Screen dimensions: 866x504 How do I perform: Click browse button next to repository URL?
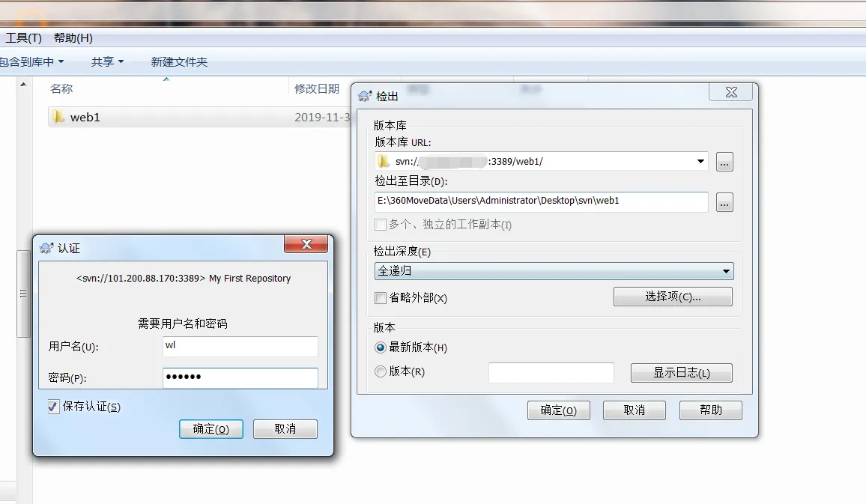pyautogui.click(x=724, y=162)
